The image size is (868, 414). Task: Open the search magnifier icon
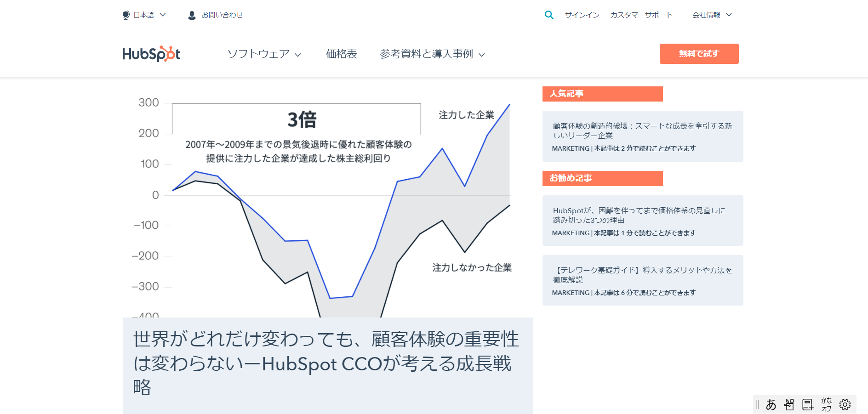pos(549,15)
